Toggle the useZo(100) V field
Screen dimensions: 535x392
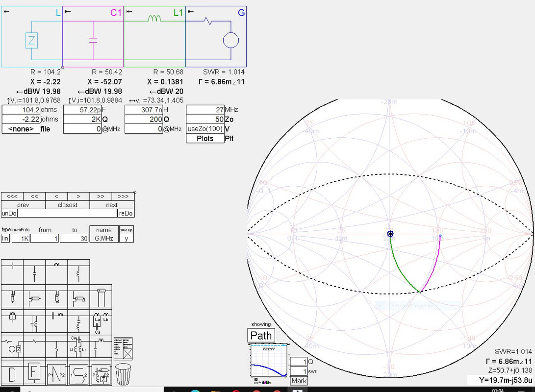[205, 129]
